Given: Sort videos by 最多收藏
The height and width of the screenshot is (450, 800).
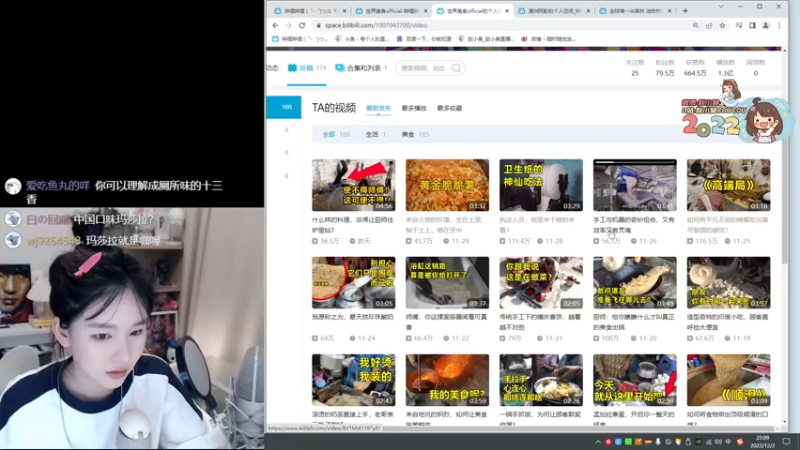Looking at the screenshot, I should pos(449,108).
